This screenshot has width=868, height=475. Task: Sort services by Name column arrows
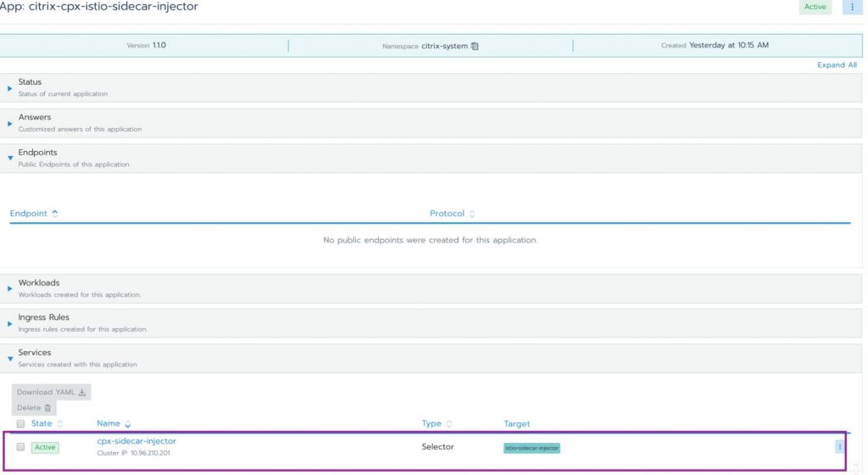pos(128,423)
